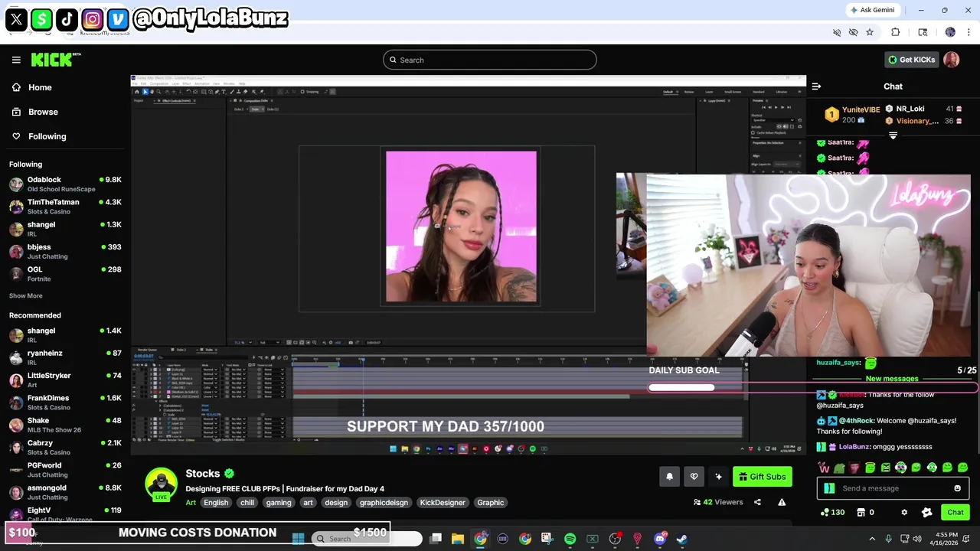The height and width of the screenshot is (551, 980).
Task: Open Odablock channel from Following list
Action: point(65,184)
